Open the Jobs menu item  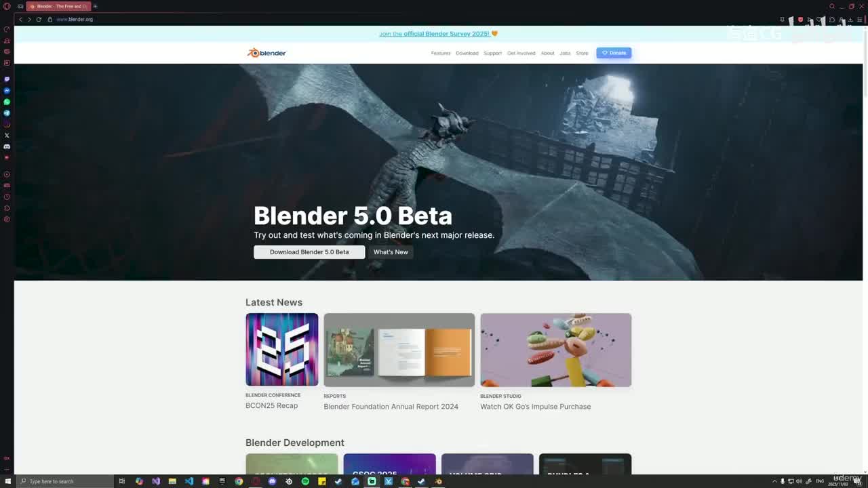tap(566, 53)
